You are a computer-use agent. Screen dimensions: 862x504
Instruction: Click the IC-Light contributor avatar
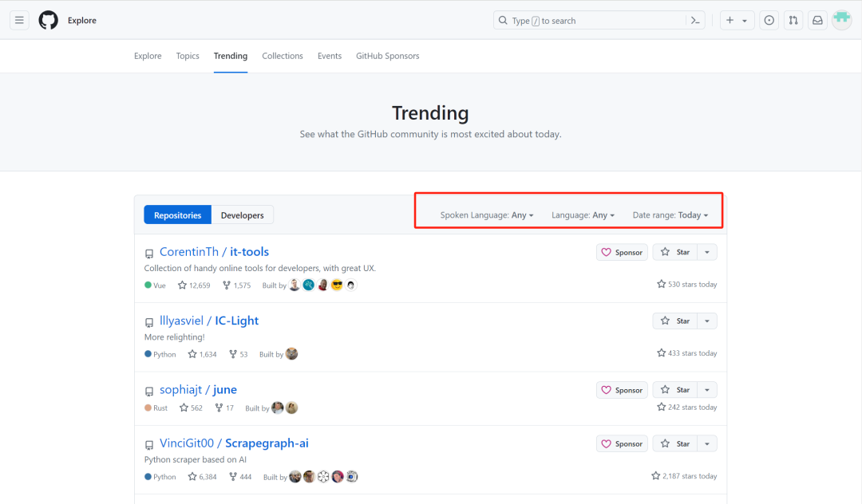[292, 353]
